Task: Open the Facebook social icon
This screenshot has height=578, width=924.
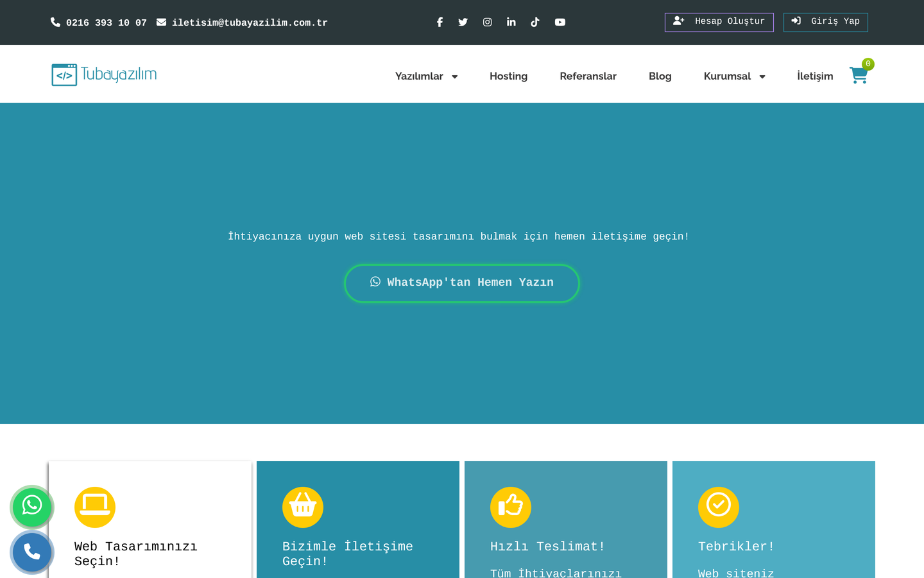Action: (440, 22)
